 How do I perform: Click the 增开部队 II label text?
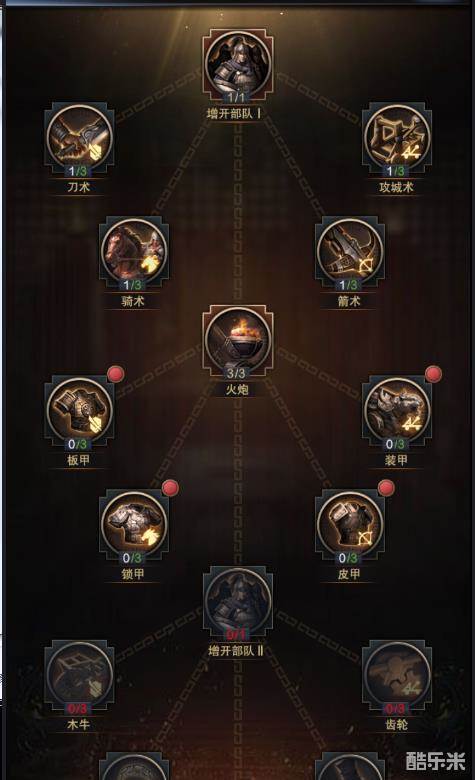coord(236,651)
